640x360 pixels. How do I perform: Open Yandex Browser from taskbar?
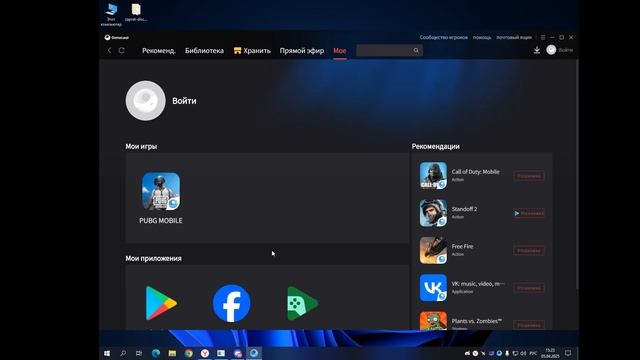(205, 353)
